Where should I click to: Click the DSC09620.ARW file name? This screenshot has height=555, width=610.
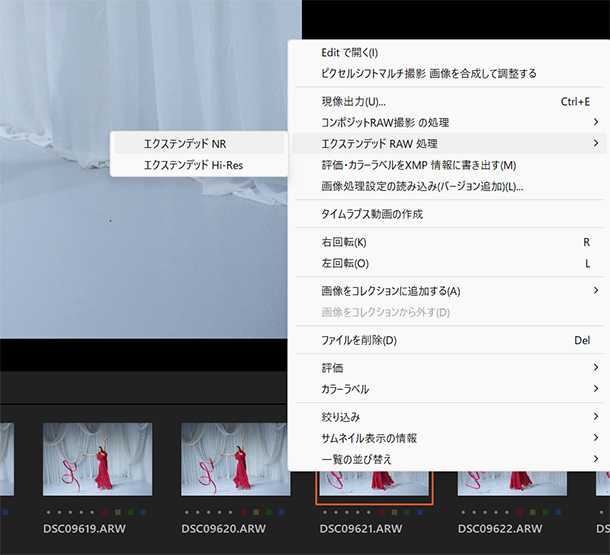[x=223, y=529]
